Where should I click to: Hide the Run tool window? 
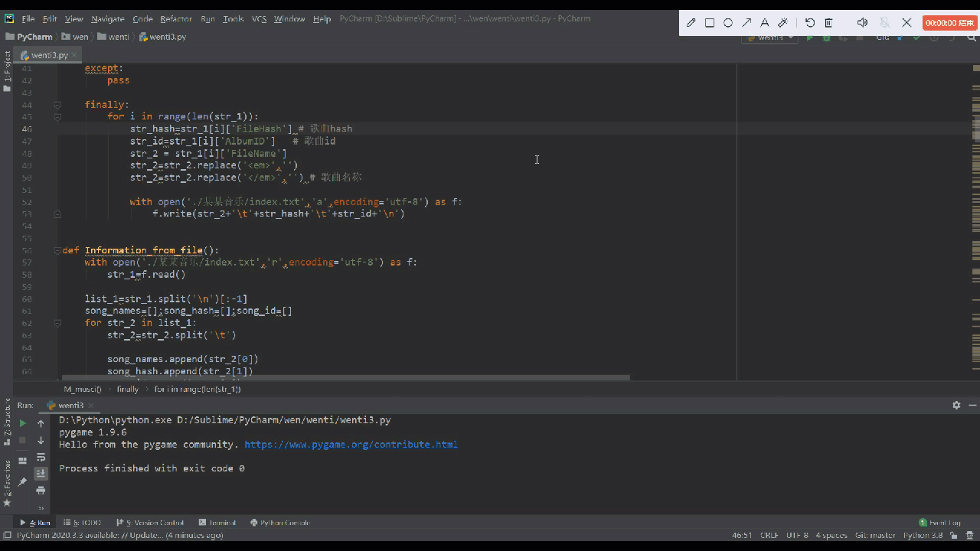point(973,406)
